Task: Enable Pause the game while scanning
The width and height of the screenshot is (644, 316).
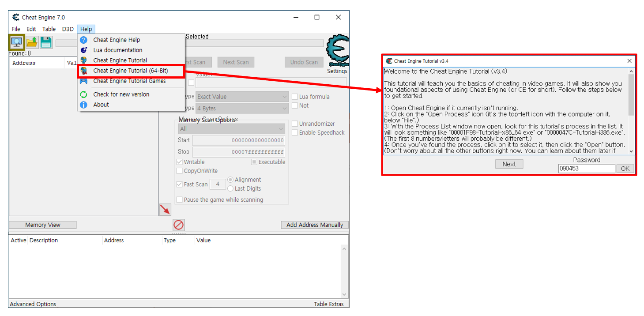Action: point(180,199)
